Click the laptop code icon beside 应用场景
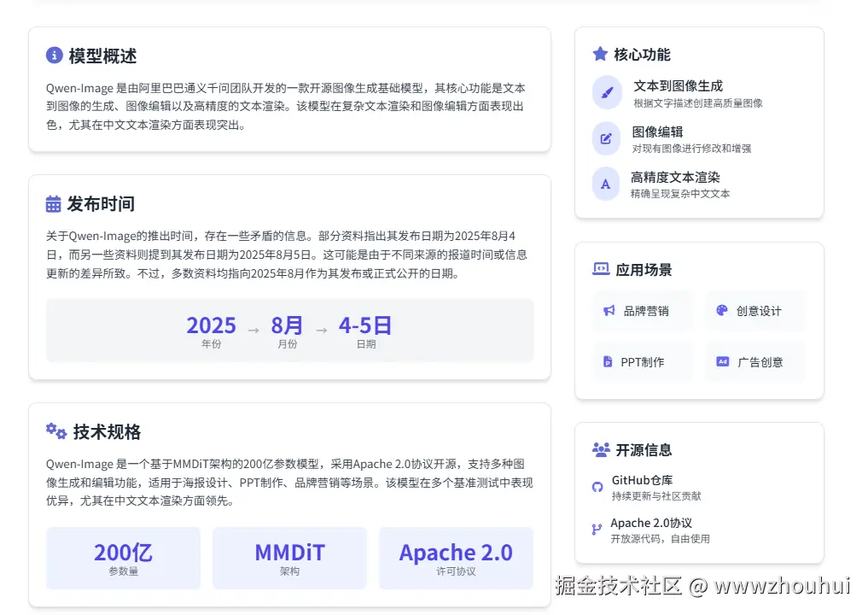The width and height of the screenshot is (868, 615). click(601, 269)
